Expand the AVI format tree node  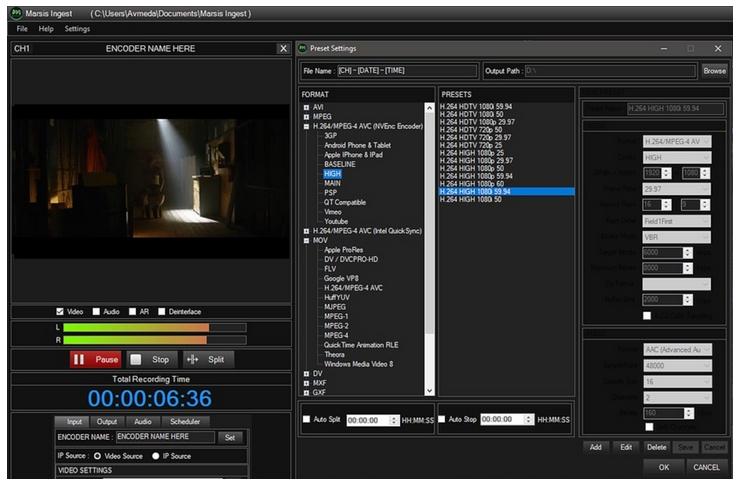click(306, 107)
